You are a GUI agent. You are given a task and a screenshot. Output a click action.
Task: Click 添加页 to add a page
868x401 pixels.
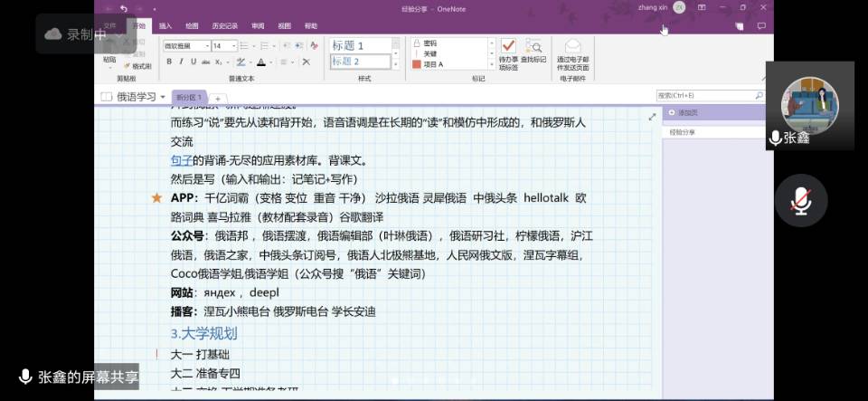click(687, 113)
